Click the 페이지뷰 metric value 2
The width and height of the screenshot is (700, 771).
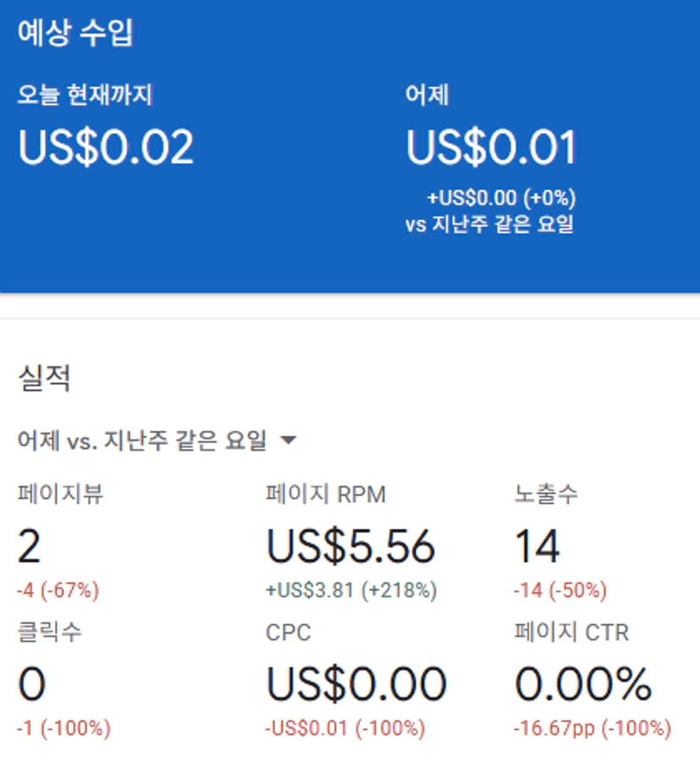[29, 546]
